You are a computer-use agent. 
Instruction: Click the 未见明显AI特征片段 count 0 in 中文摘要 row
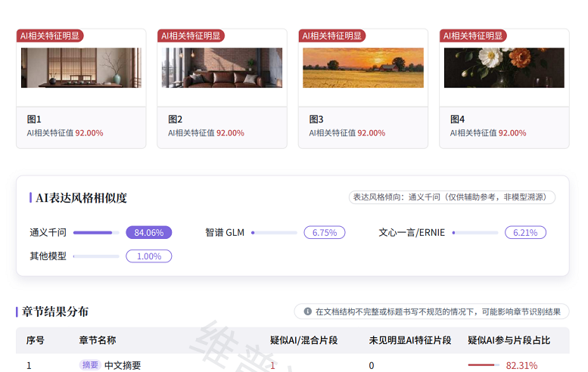pyautogui.click(x=372, y=365)
